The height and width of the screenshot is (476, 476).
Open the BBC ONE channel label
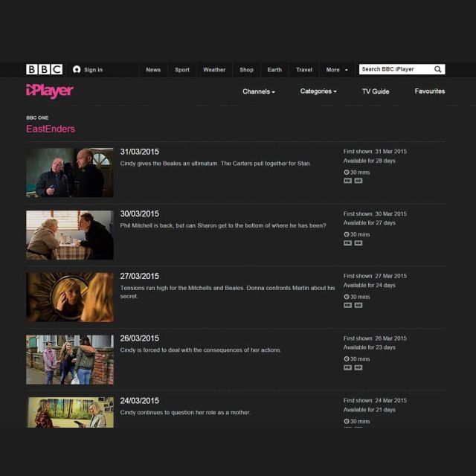coord(37,118)
